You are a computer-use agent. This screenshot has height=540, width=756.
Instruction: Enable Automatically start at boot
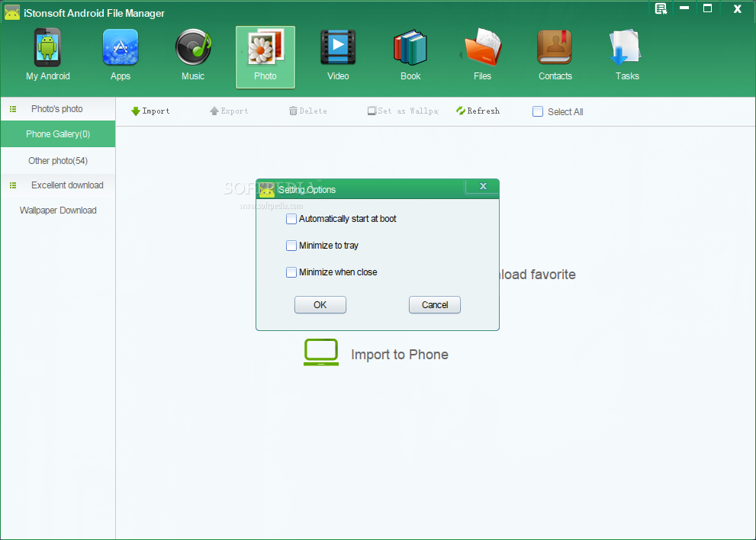291,219
